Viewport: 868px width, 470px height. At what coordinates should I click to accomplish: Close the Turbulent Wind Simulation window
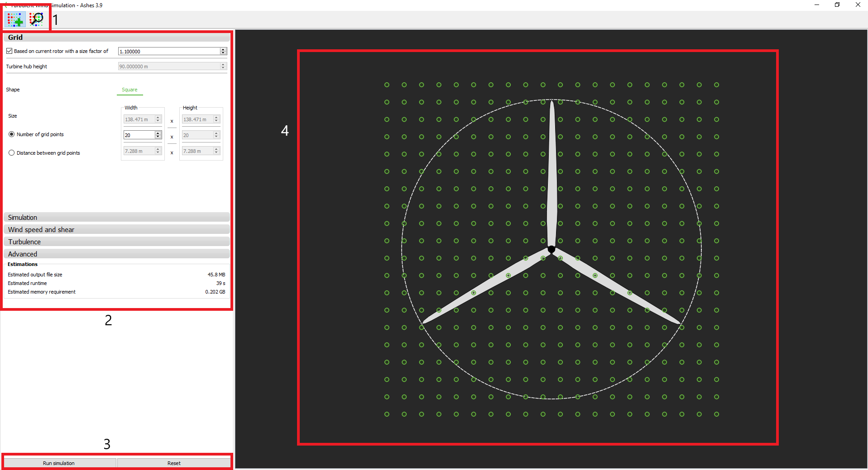[858, 5]
